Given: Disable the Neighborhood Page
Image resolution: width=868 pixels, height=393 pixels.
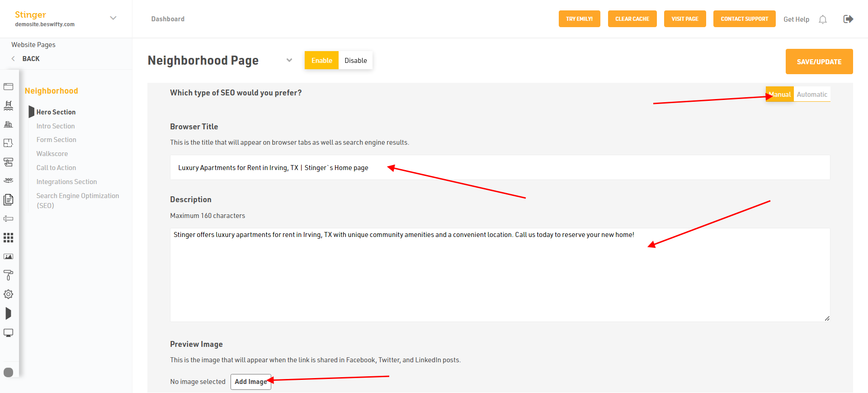Looking at the screenshot, I should coord(355,61).
